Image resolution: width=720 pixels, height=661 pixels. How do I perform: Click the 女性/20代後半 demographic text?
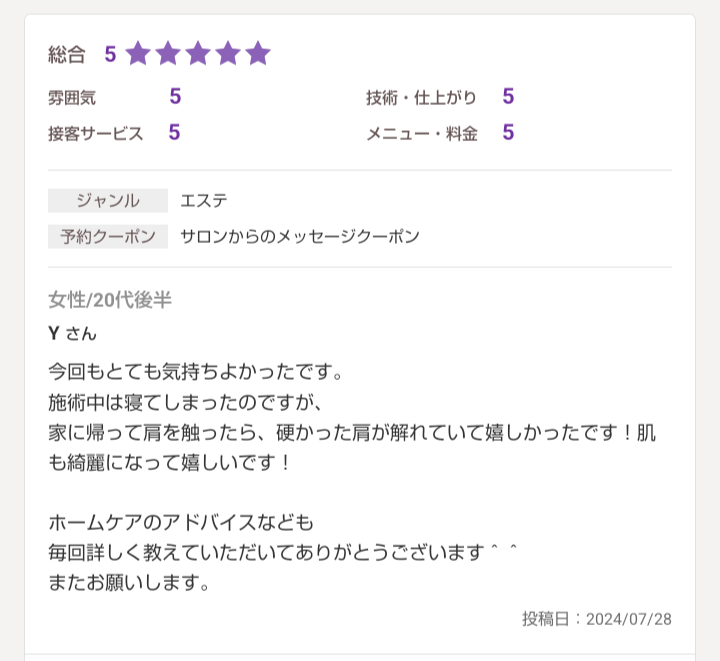click(110, 300)
